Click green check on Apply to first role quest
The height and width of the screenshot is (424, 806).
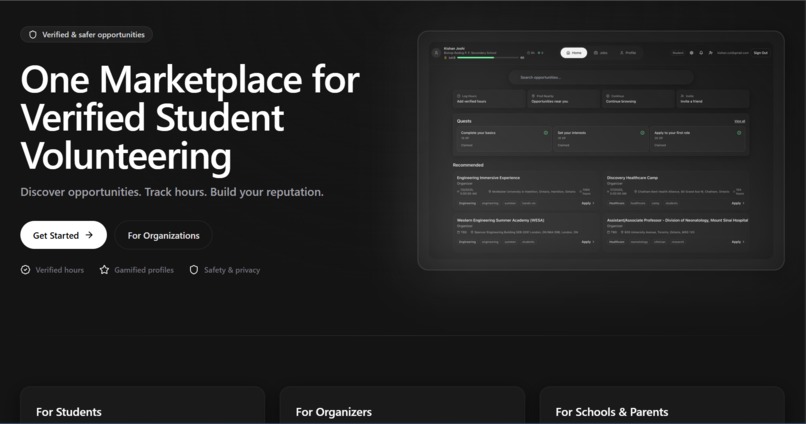pyautogui.click(x=739, y=133)
